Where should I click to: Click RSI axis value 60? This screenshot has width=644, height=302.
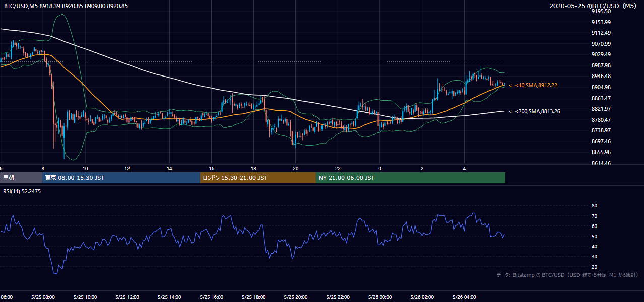[x=594, y=226]
